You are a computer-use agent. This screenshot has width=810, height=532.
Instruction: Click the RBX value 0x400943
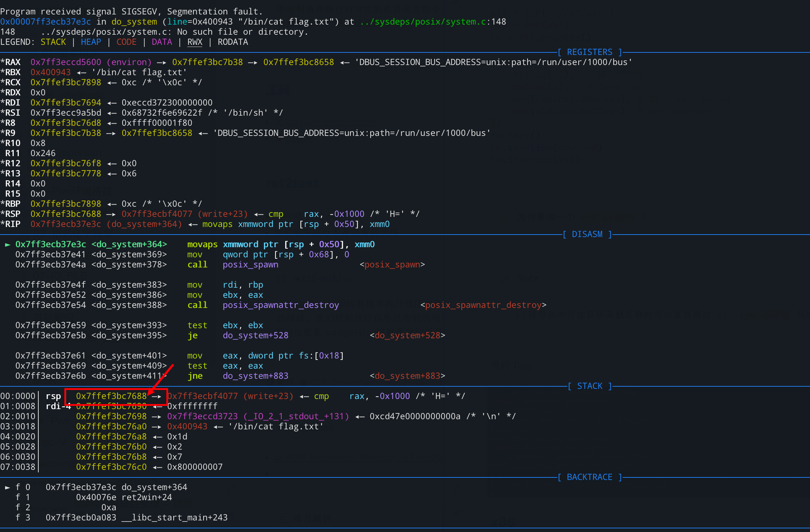point(51,73)
